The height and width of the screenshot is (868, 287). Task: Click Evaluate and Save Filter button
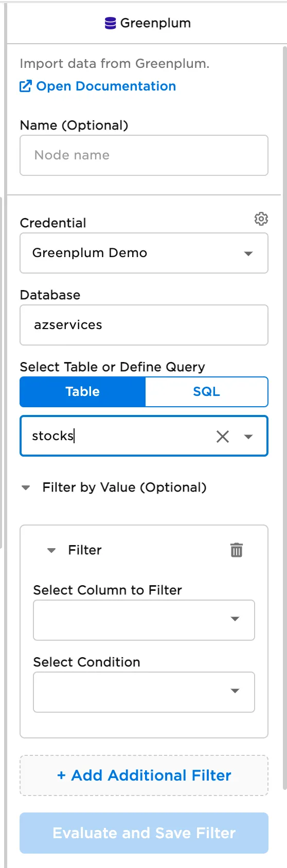point(144,833)
